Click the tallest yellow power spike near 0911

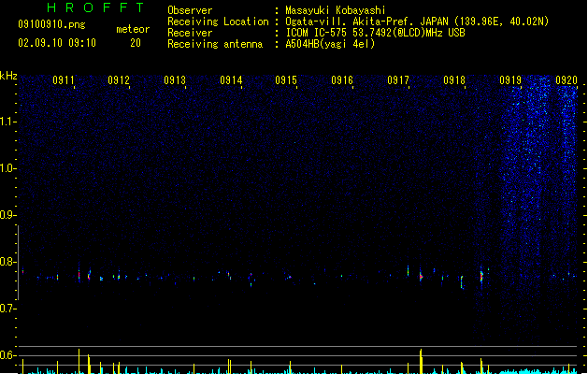click(x=79, y=361)
